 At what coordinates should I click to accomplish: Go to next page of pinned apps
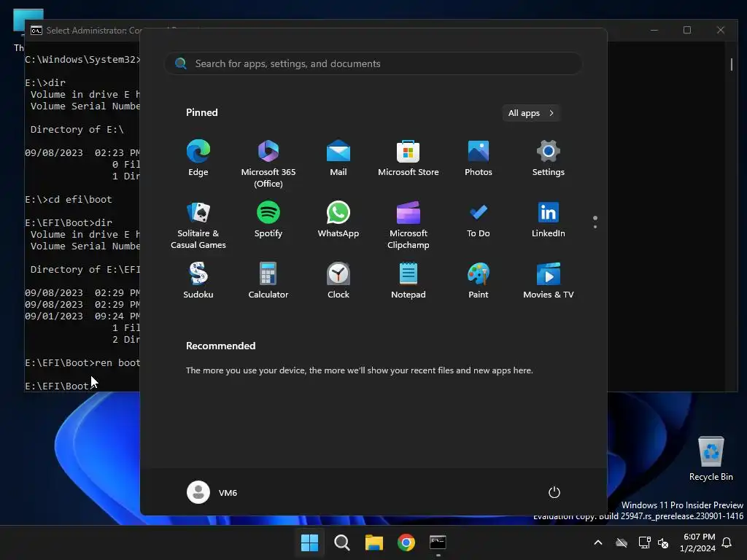[595, 227]
